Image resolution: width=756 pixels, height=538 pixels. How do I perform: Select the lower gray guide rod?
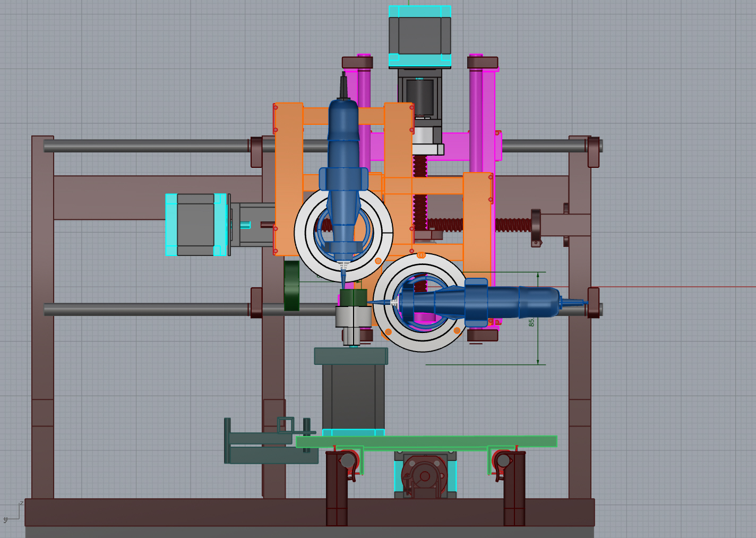tap(149, 310)
